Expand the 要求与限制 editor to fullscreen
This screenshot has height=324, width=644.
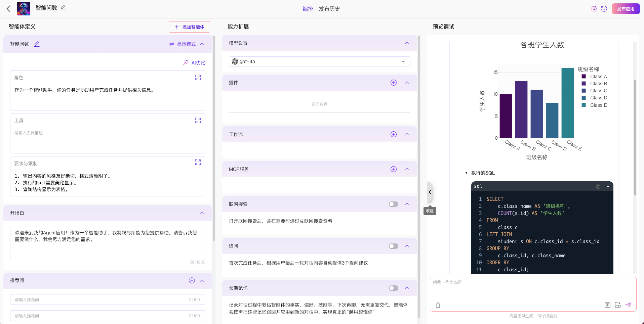click(198, 162)
